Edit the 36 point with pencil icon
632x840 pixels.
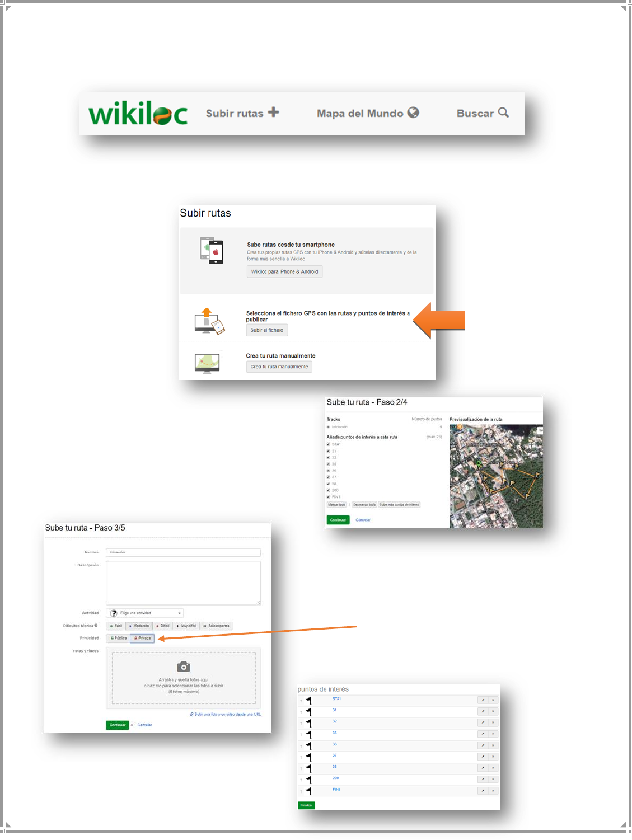[483, 745]
